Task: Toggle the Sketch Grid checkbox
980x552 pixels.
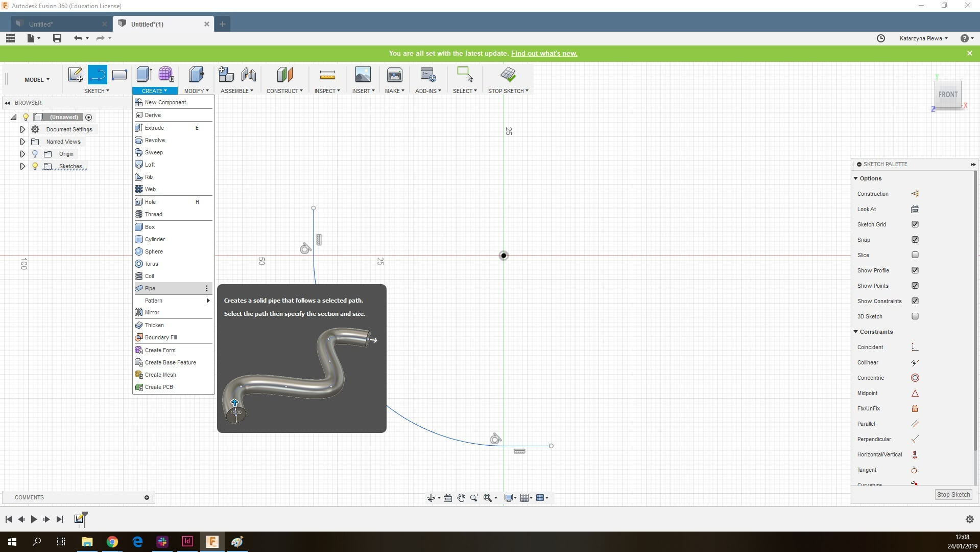Action: 915,224
